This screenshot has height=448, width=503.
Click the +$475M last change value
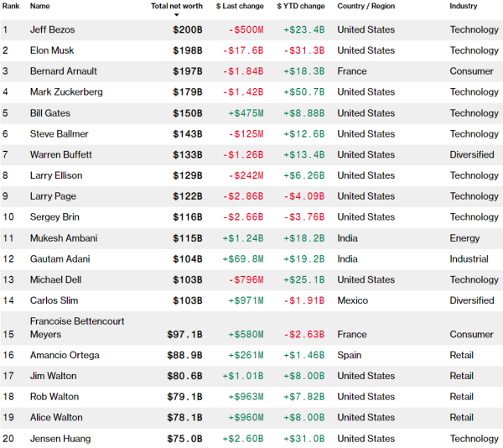click(246, 113)
